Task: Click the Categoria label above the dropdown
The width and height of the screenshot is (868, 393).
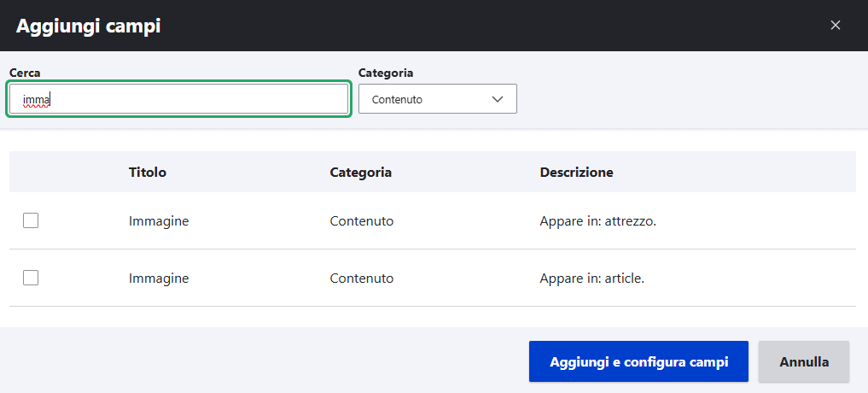Action: [386, 73]
